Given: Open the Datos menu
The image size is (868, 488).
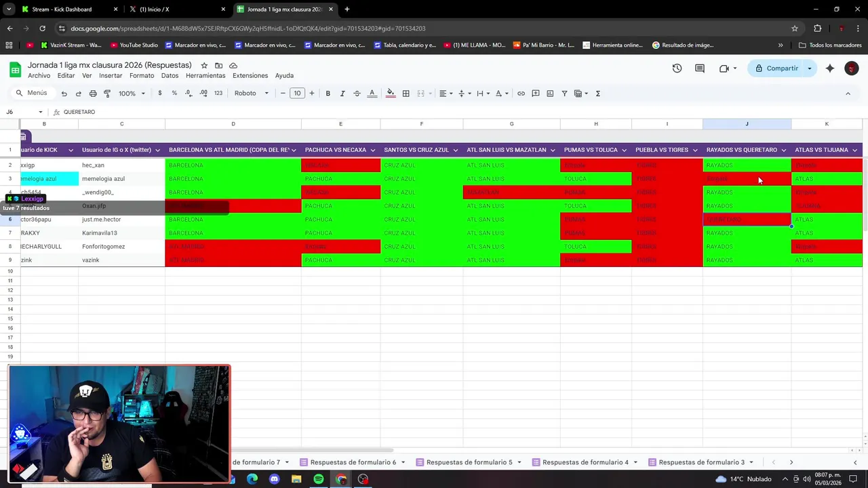Looking at the screenshot, I should [x=170, y=75].
